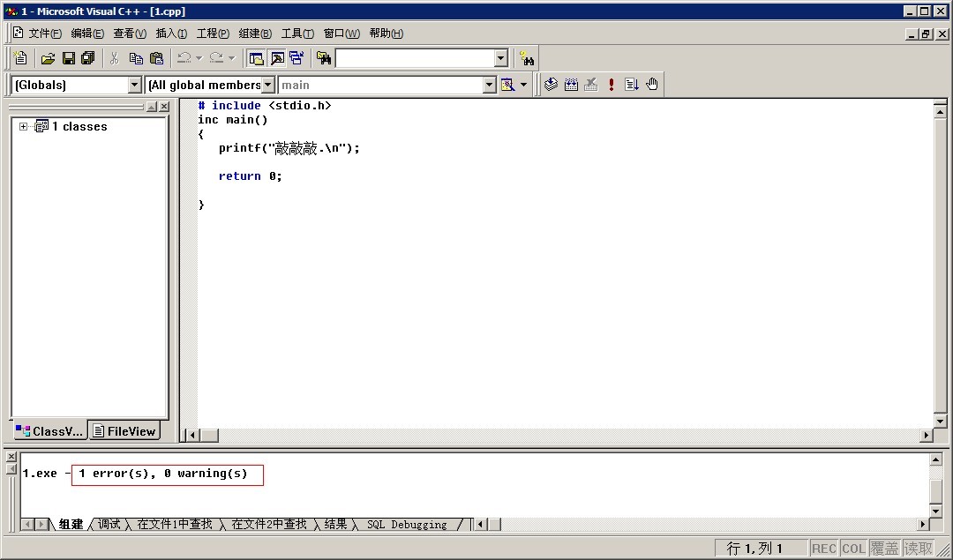Screen dimensions: 953x560
Task: Click the Compile icon in build toolbar
Action: [551, 85]
